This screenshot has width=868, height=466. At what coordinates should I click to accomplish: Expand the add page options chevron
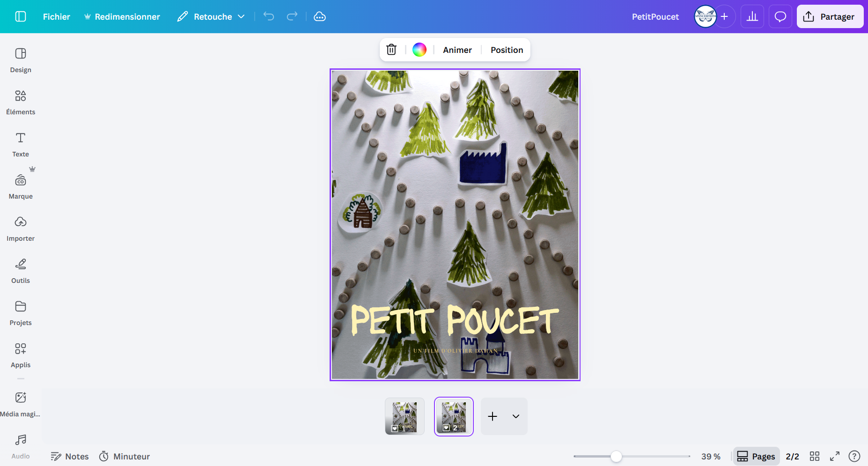tap(516, 416)
